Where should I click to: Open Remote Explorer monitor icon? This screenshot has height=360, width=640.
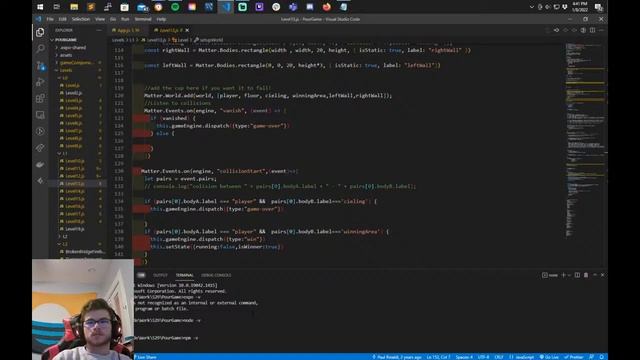(40, 115)
